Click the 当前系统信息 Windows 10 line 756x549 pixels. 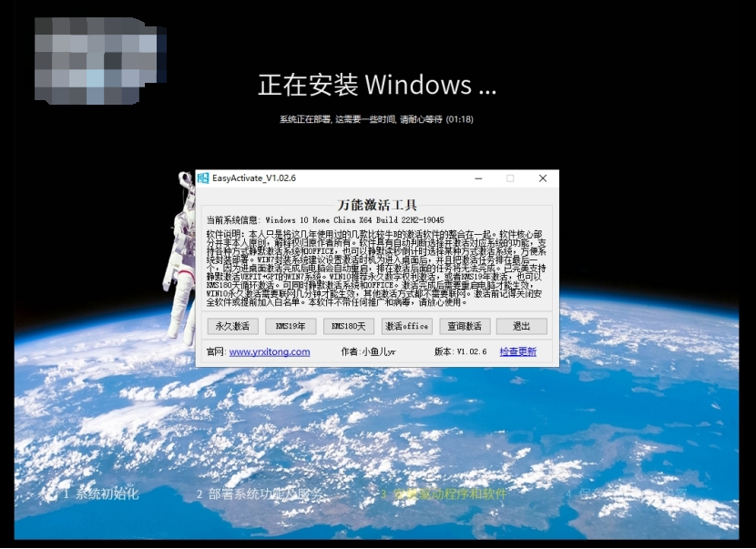[325, 220]
